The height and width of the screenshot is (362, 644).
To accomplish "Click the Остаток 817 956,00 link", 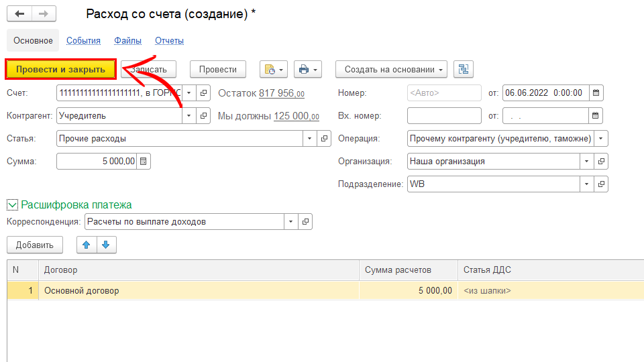I will coord(281,94).
